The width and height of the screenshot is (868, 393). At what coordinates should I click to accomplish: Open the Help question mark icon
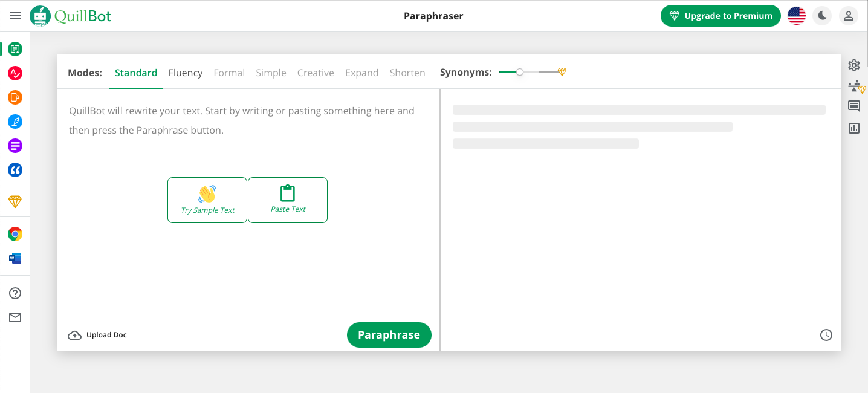(x=15, y=293)
